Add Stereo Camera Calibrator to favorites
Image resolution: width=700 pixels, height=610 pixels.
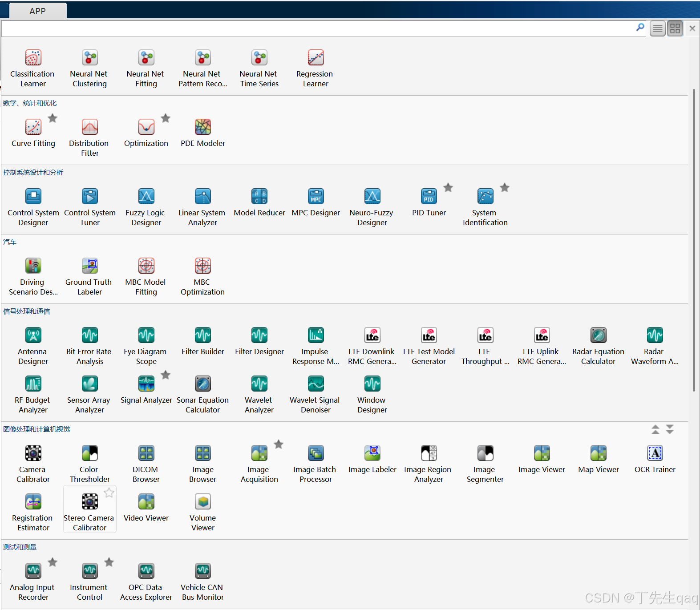pyautogui.click(x=109, y=493)
